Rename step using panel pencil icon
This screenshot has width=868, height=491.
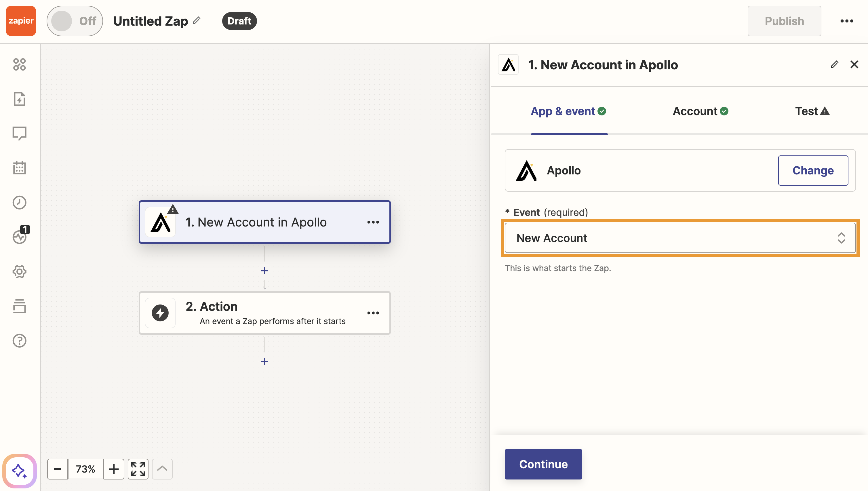coord(834,64)
